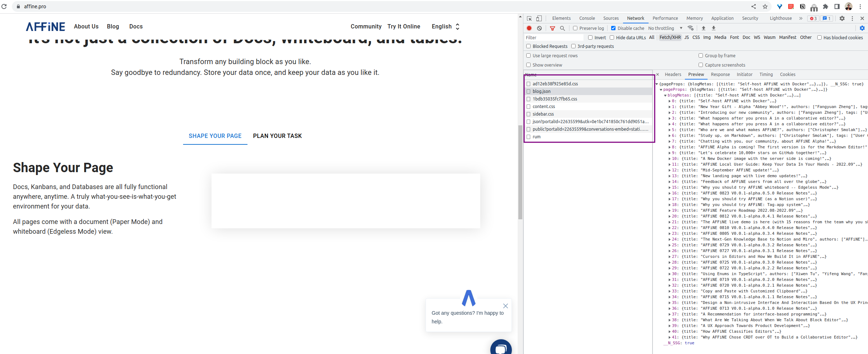
Task: Switch to the Console tab
Action: [x=587, y=18]
